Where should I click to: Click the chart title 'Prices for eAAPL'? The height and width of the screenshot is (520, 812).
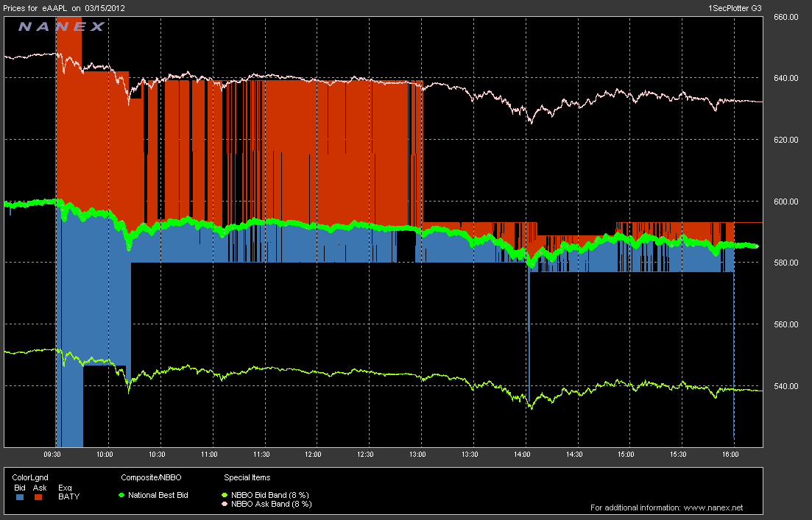click(35, 8)
